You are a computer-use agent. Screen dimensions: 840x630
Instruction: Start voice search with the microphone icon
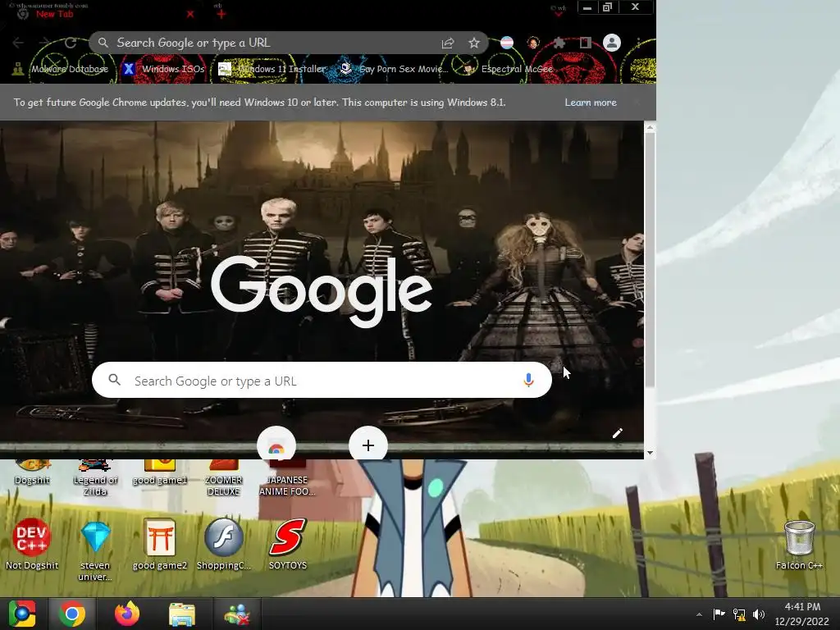(528, 381)
